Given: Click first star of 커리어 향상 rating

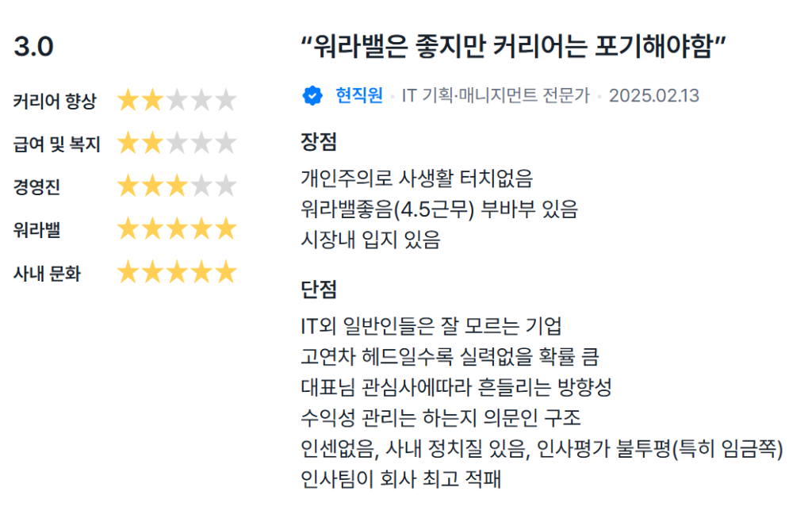Looking at the screenshot, I should click(x=128, y=101).
